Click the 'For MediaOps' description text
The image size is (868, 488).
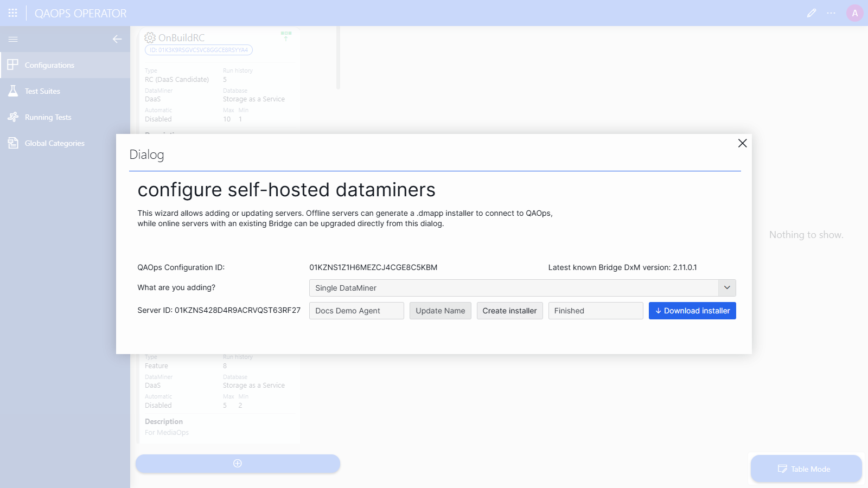[x=167, y=433]
